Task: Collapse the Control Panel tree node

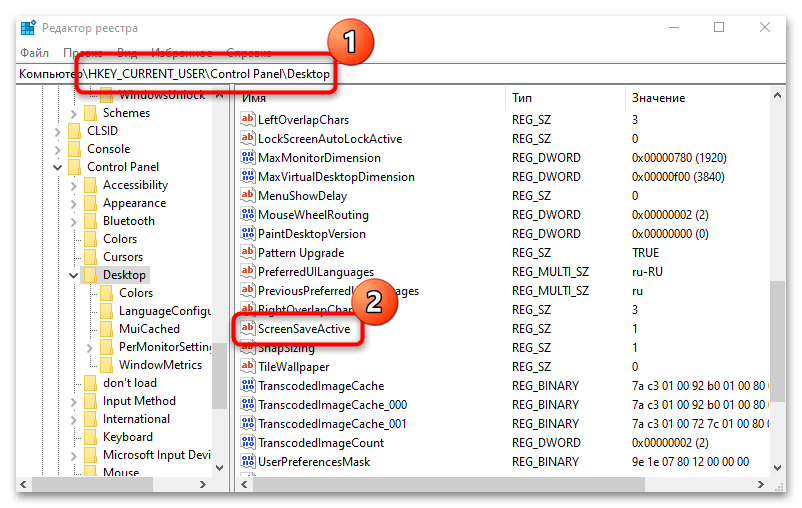Action: [58, 167]
